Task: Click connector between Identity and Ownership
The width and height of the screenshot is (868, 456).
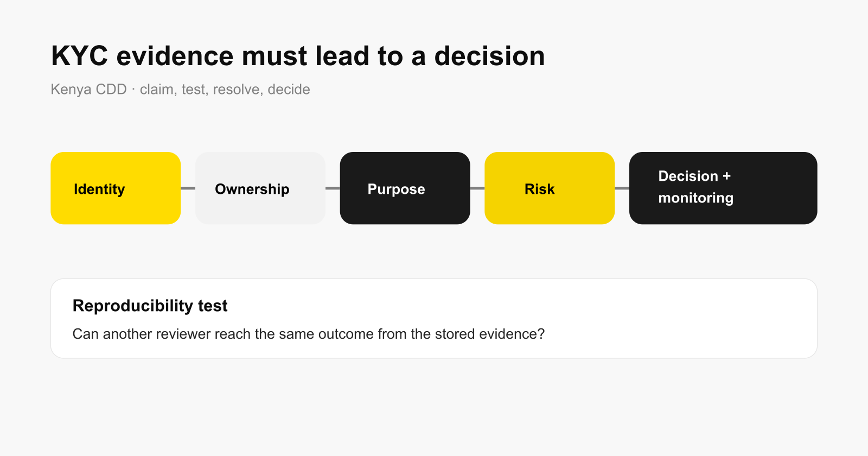Action: [x=188, y=188]
